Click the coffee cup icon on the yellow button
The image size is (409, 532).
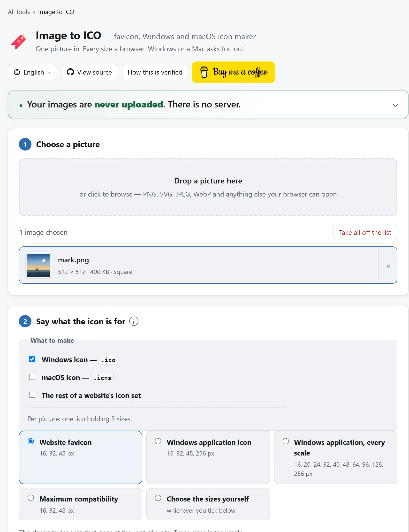(x=204, y=72)
